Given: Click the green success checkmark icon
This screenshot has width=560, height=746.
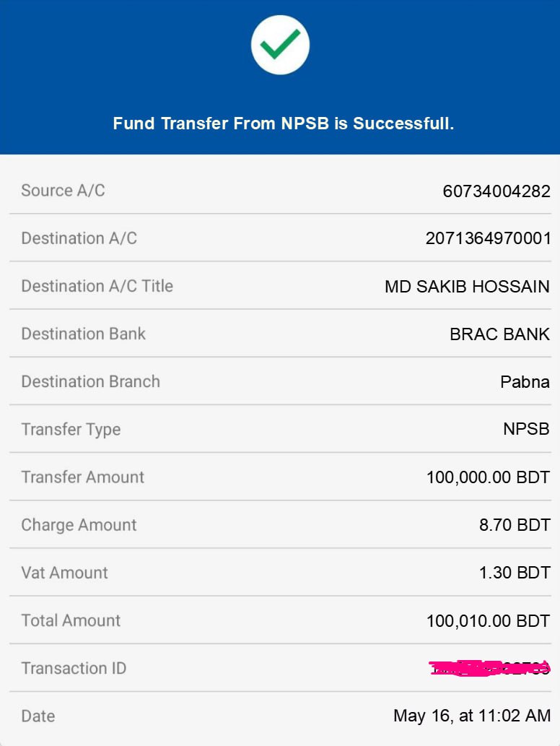Looking at the screenshot, I should click(x=280, y=45).
